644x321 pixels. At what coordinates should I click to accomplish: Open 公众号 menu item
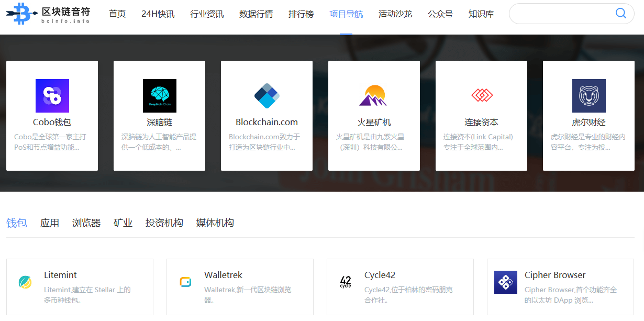pyautogui.click(x=440, y=14)
